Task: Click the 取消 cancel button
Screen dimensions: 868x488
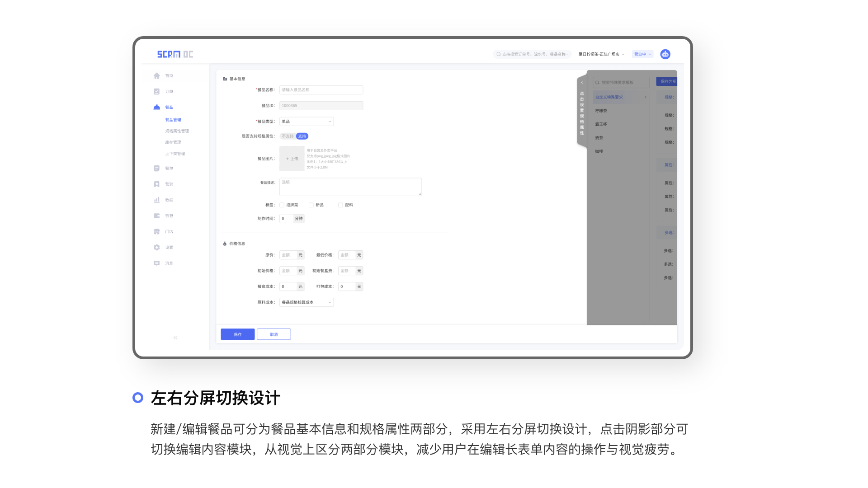Action: (274, 334)
